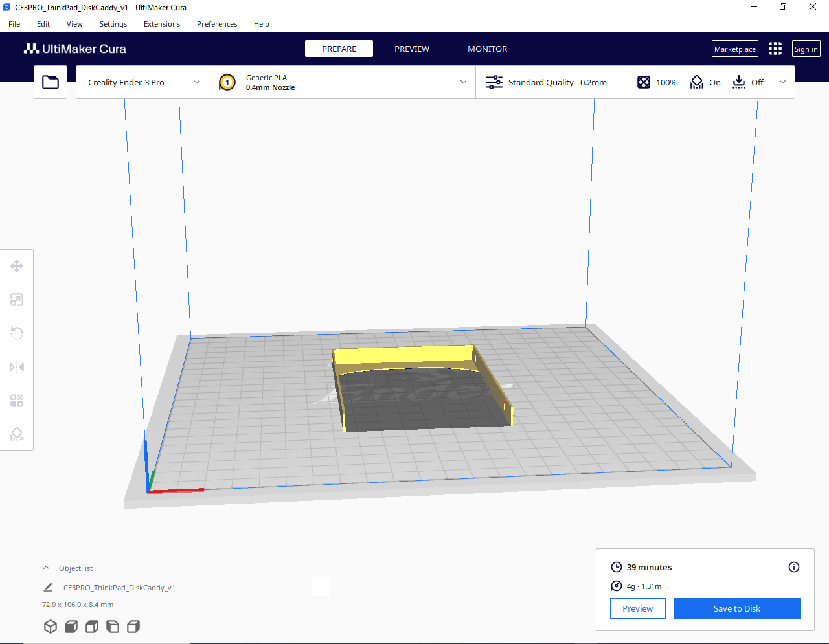
Task: Click the clock icon beside 39 minutes
Action: [x=617, y=567]
